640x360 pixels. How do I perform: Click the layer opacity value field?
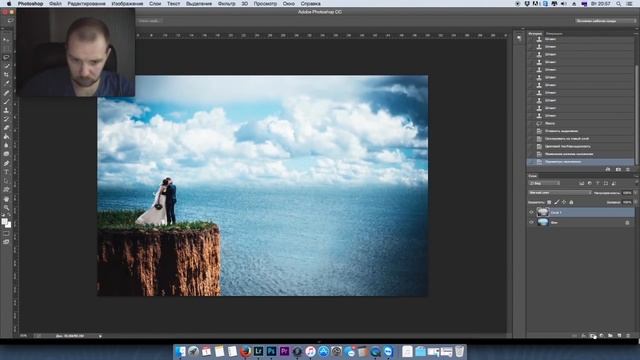tap(627, 193)
